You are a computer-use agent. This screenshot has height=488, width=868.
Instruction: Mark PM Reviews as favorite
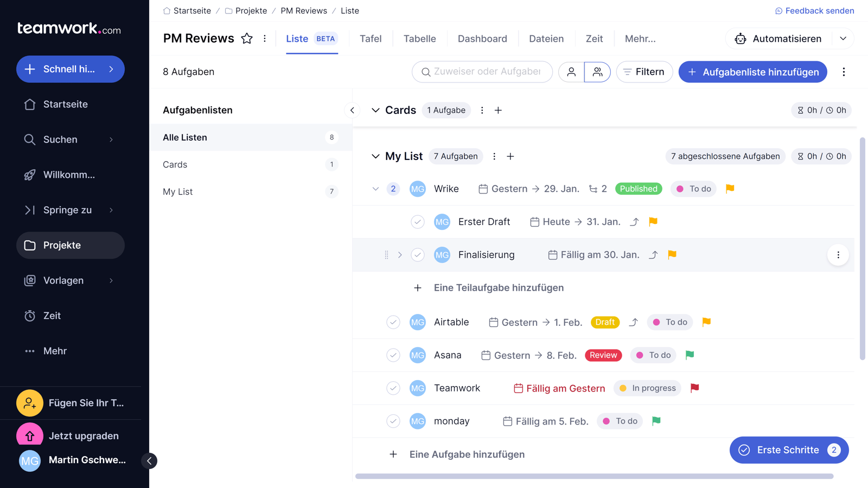(247, 38)
